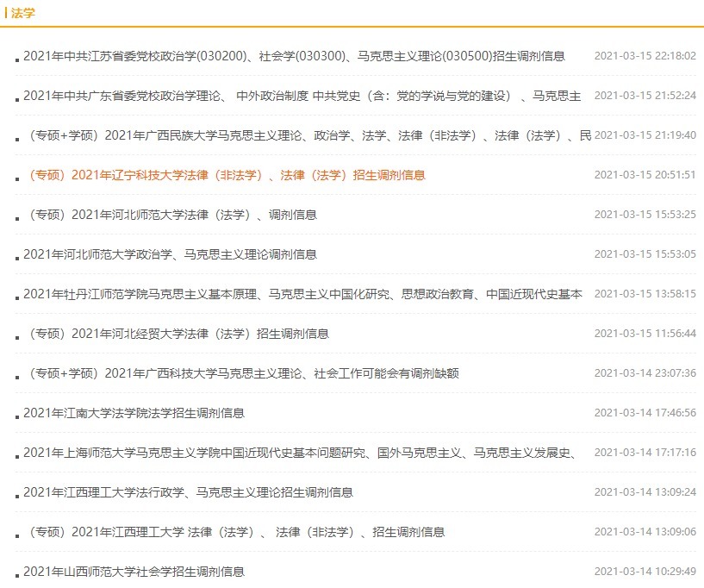
Task: Click the 法学 section header
Action: point(22,13)
